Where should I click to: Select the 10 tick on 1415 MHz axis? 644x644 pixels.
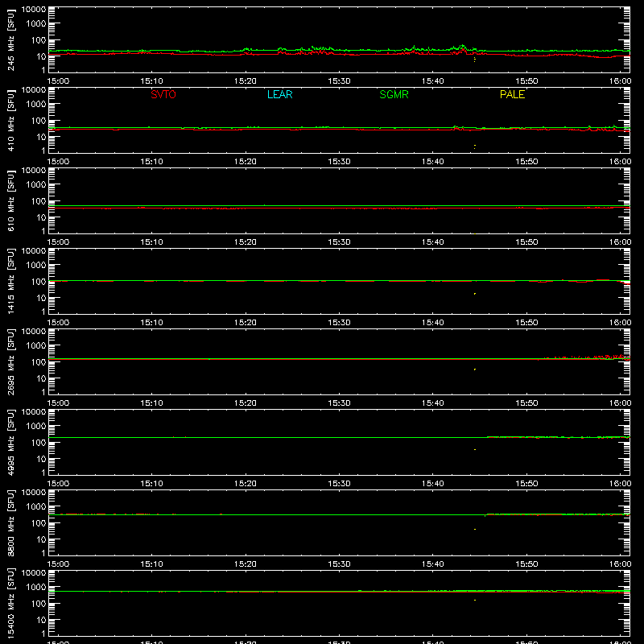[x=41, y=298]
